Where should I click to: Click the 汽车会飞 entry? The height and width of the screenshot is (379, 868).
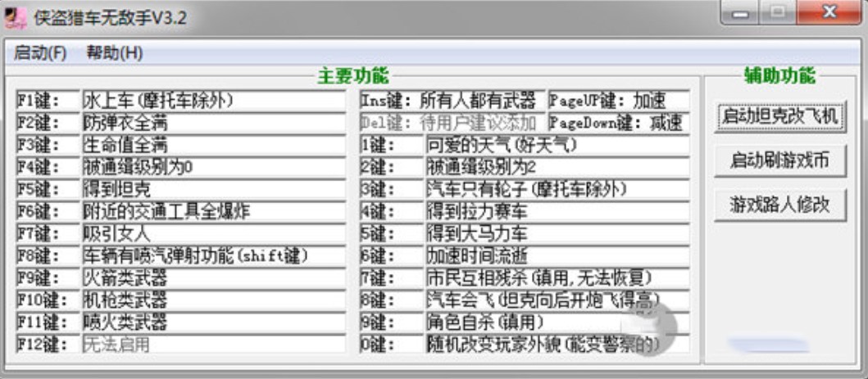tap(557, 300)
